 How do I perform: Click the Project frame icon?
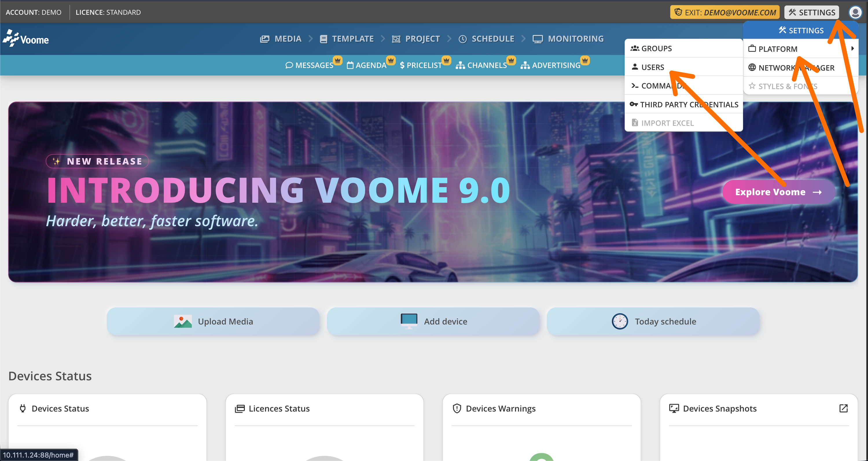coord(396,39)
